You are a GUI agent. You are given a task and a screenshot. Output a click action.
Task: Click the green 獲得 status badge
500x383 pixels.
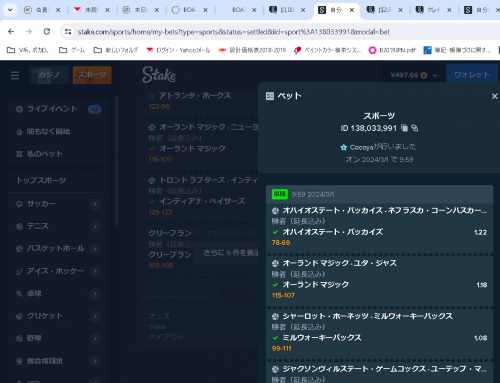tap(280, 194)
